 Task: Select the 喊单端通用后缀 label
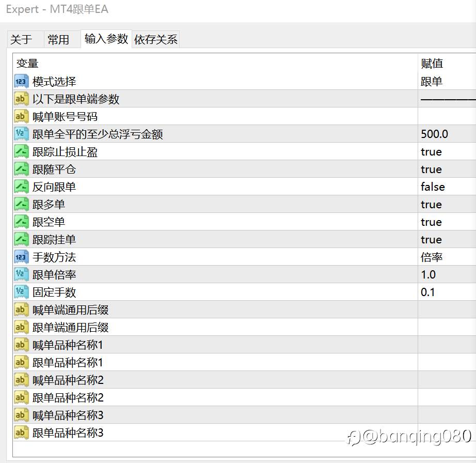click(x=70, y=310)
